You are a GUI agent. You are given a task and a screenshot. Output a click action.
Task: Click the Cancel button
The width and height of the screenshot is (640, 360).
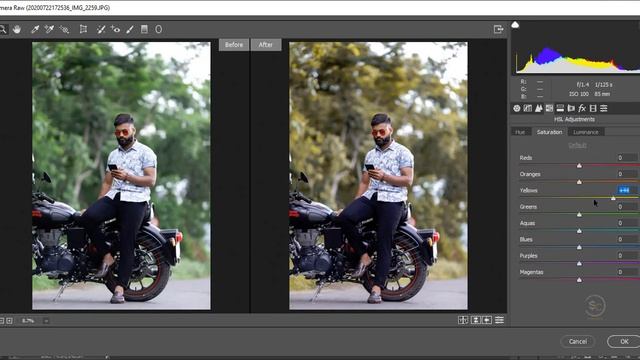(x=578, y=342)
